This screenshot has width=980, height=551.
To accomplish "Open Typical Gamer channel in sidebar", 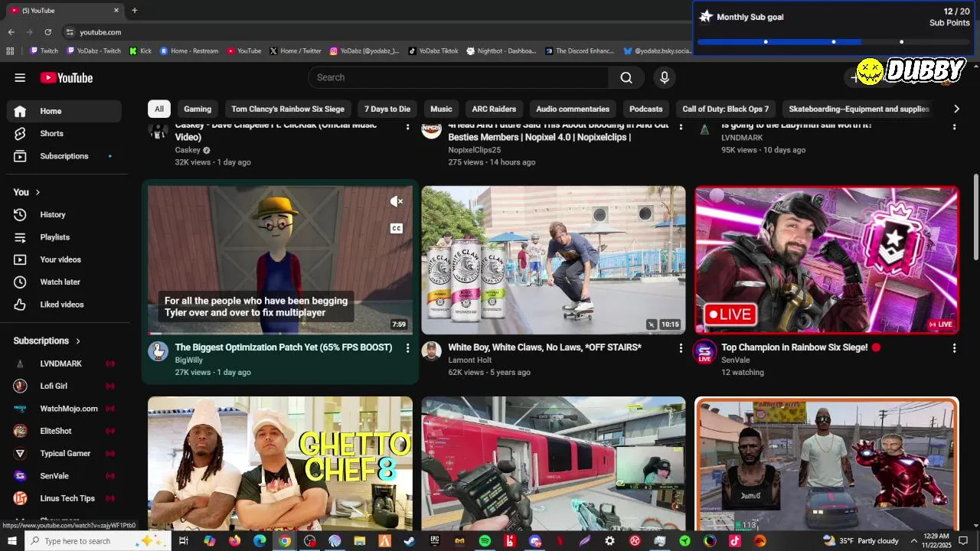I will (64, 453).
